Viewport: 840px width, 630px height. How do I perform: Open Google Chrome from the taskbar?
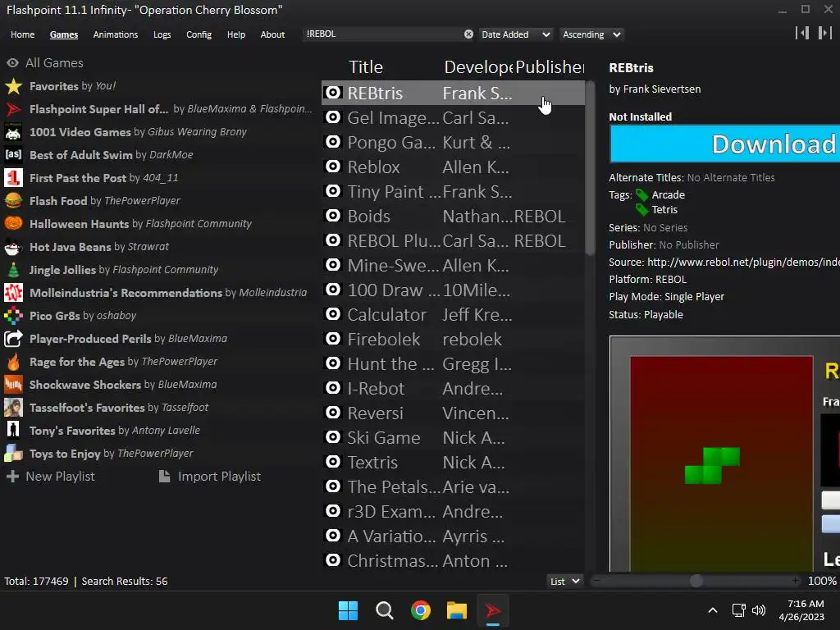coord(421,610)
